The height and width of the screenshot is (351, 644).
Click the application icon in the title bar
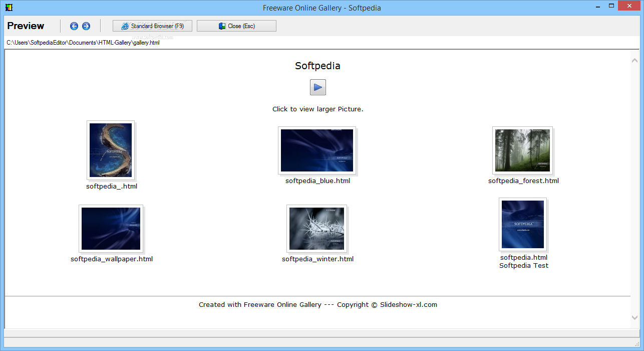coord(9,8)
